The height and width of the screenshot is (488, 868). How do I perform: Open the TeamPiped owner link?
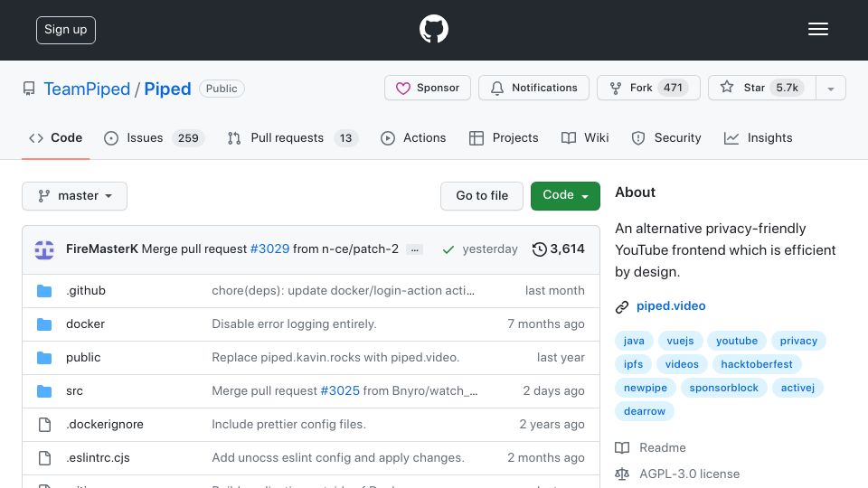click(87, 89)
